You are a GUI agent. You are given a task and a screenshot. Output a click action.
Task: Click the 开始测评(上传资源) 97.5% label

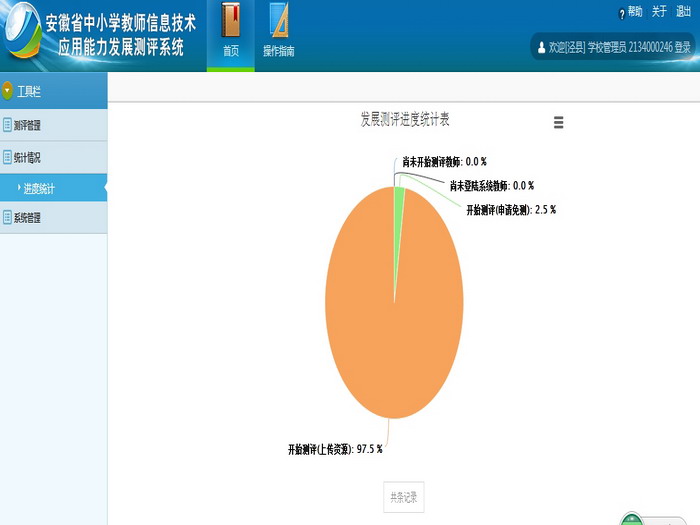point(335,449)
